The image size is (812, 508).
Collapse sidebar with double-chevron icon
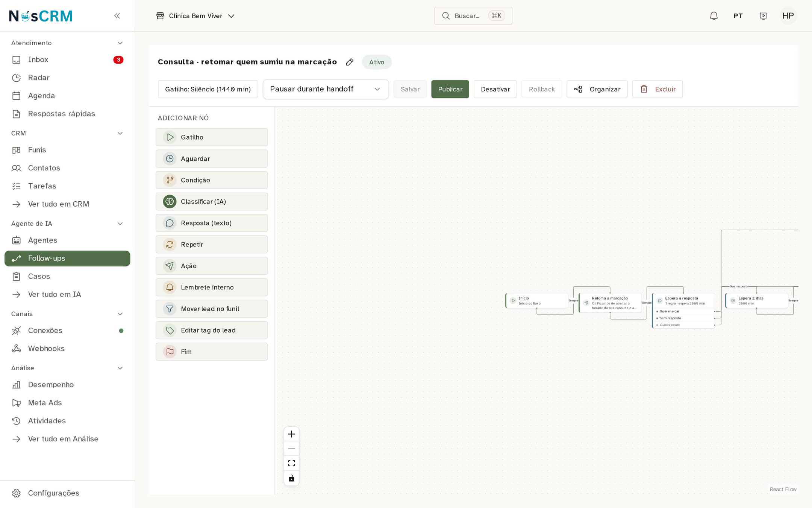click(117, 16)
